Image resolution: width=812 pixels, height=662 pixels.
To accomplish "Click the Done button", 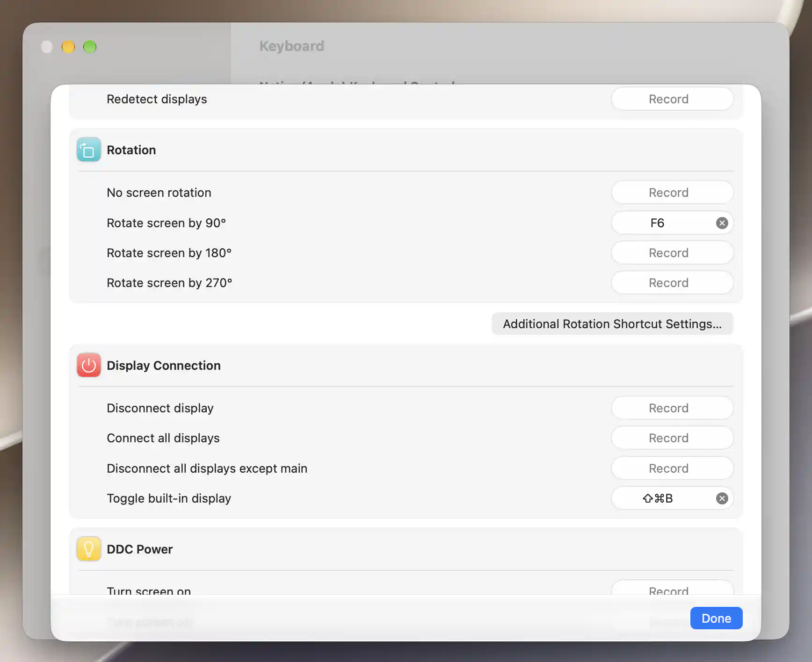I will tap(716, 618).
